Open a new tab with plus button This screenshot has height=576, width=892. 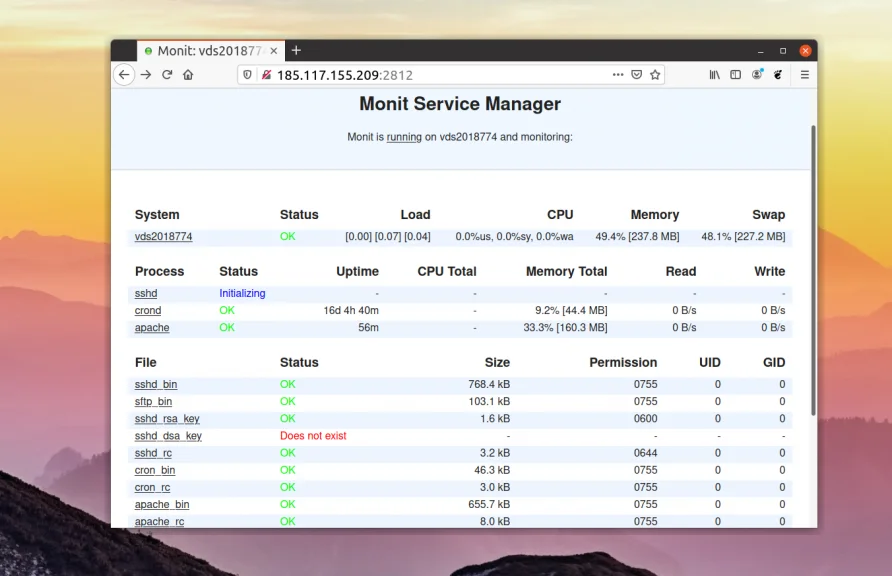tap(296, 50)
